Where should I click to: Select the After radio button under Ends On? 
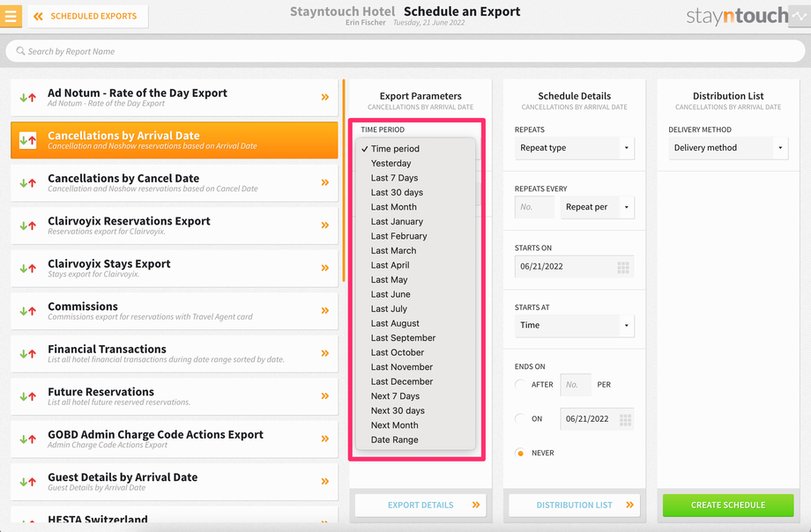(520, 385)
